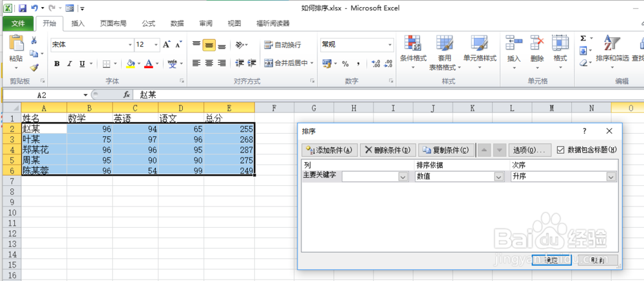Image resolution: width=644 pixels, height=281 pixels.
Task: Click the comma style icon
Action: pyautogui.click(x=358, y=64)
